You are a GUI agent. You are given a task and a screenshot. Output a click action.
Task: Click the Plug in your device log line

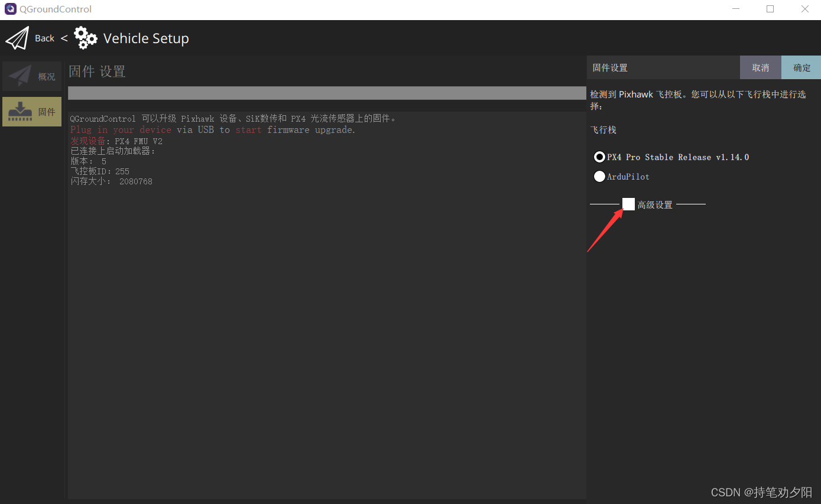213,130
